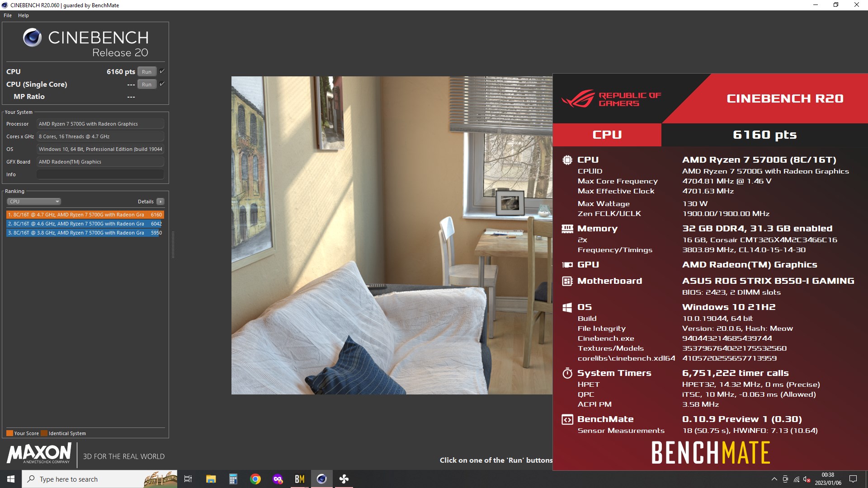
Task: Click the rendered room image
Action: click(x=392, y=235)
